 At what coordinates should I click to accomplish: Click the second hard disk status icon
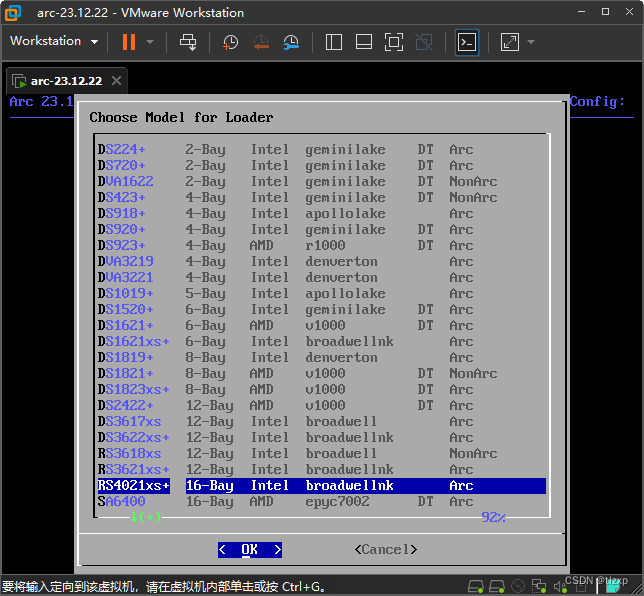click(x=497, y=586)
